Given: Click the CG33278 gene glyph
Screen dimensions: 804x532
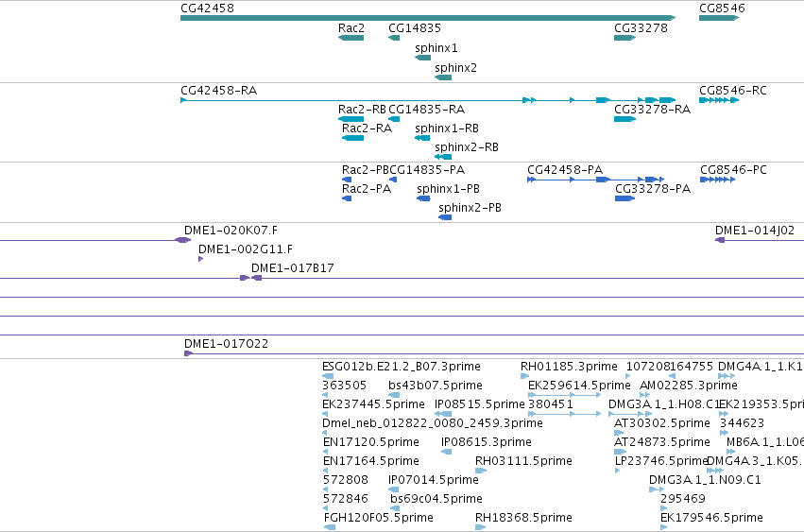Looking at the screenshot, I should tap(625, 38).
